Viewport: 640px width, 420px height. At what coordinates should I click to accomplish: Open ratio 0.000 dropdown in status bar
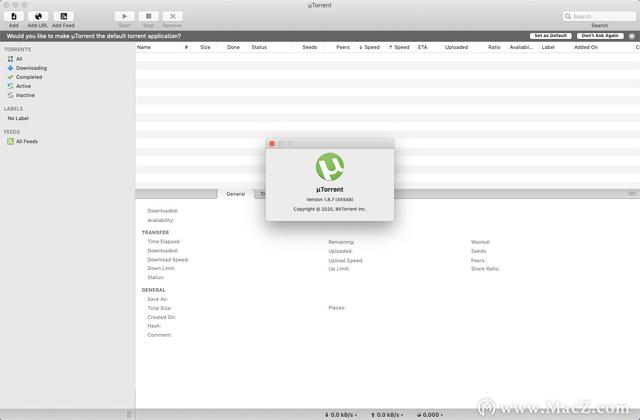pyautogui.click(x=430, y=415)
